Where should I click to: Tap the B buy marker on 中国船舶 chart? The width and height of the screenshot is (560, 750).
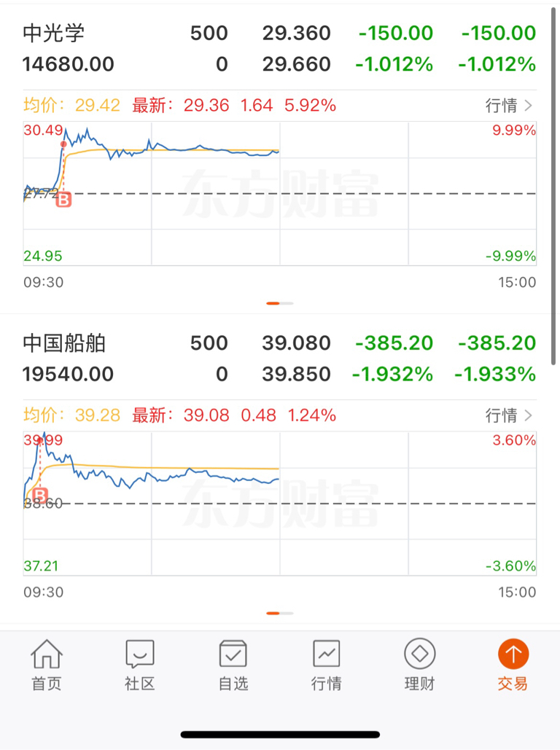point(40,495)
